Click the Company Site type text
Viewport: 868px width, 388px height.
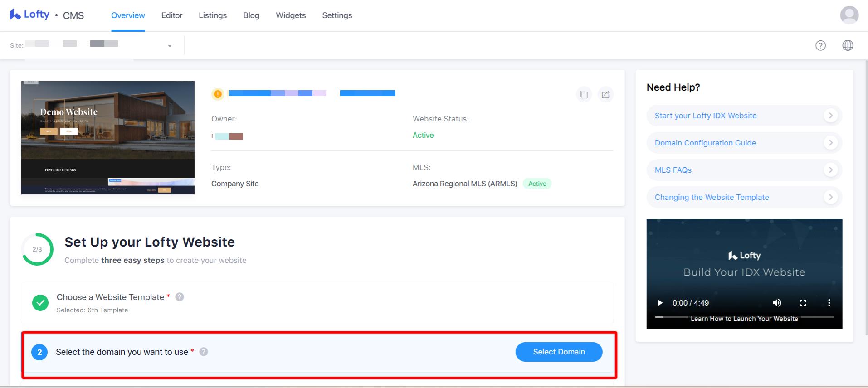point(235,184)
